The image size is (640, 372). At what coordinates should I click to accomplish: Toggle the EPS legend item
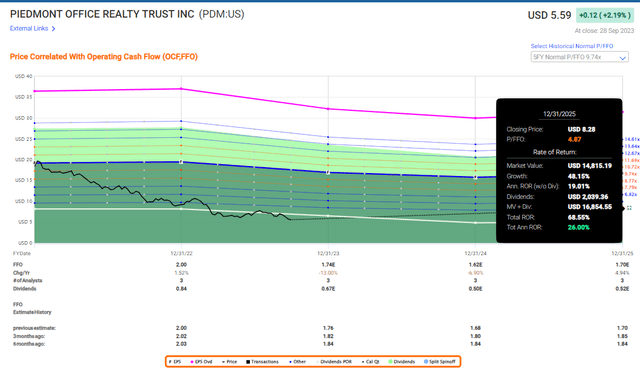tap(175, 362)
